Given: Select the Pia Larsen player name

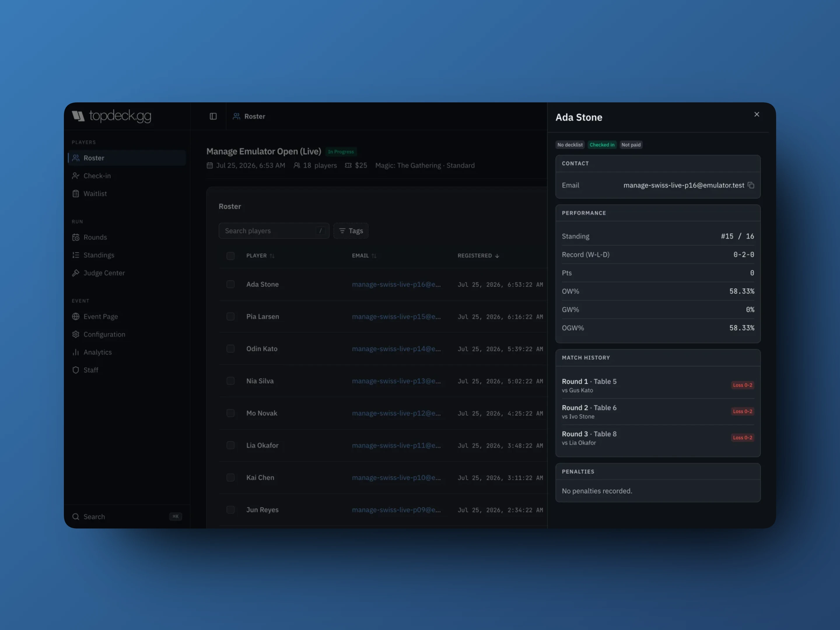Looking at the screenshot, I should click(x=262, y=317).
